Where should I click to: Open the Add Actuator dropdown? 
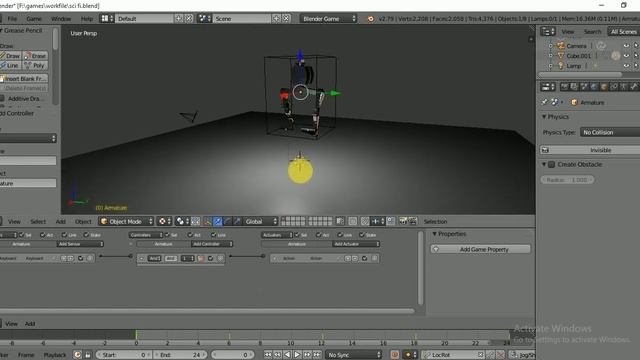[x=356, y=244]
